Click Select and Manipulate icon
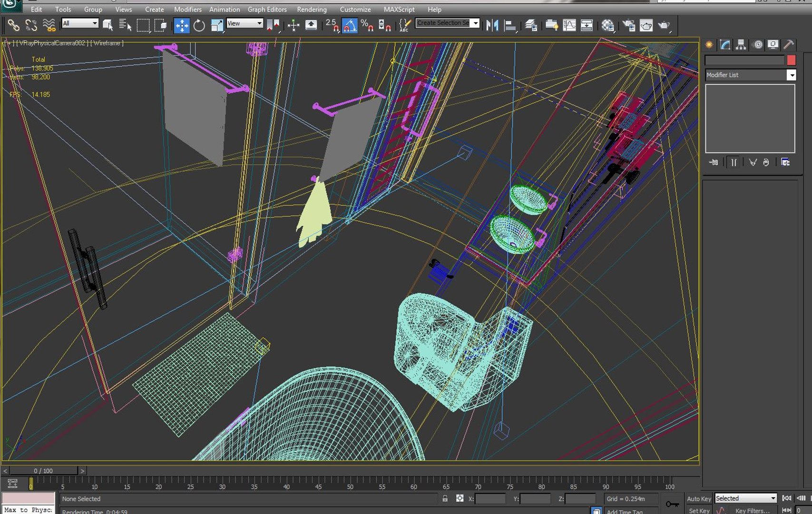This screenshot has height=514, width=812. [293, 25]
